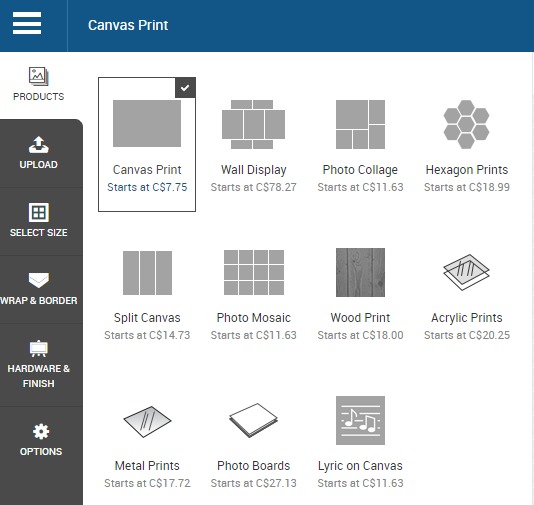Click the "Acrylic Prints" product name
The height and width of the screenshot is (505, 534).
[x=467, y=318]
